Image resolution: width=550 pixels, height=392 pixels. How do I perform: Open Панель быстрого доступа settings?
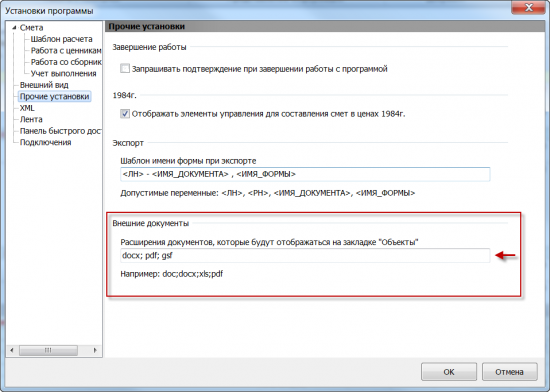point(61,131)
